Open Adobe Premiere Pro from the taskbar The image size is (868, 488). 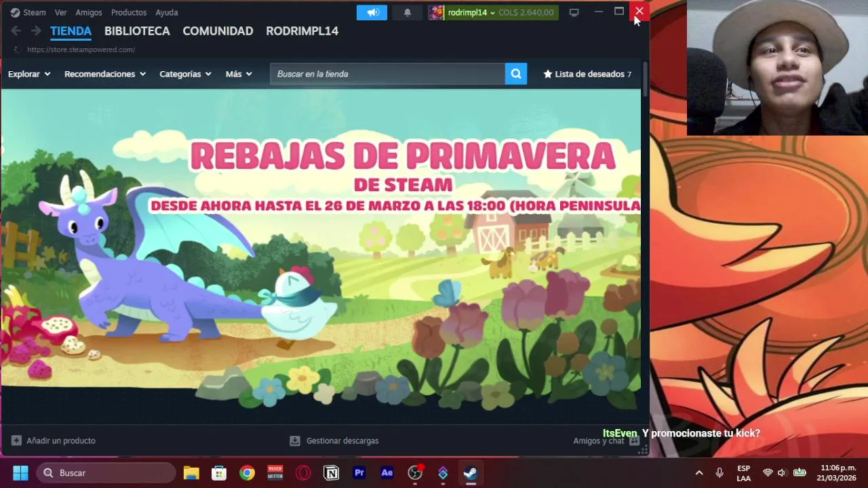[x=359, y=472]
